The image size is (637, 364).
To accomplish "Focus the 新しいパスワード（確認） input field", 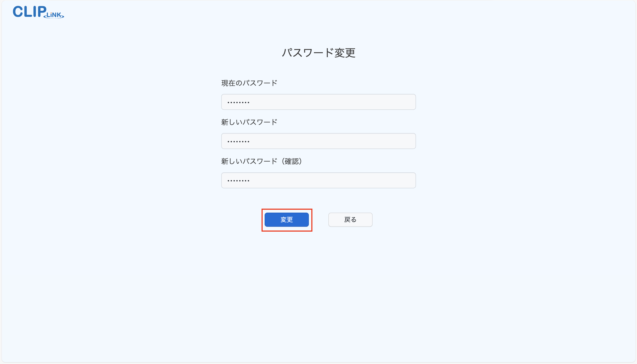I will pyautogui.click(x=318, y=180).
